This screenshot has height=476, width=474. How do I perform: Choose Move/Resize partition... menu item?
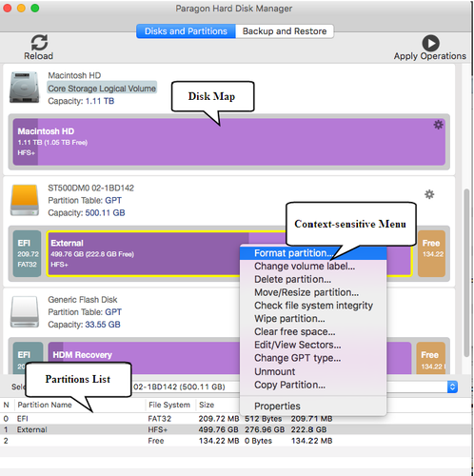click(313, 292)
